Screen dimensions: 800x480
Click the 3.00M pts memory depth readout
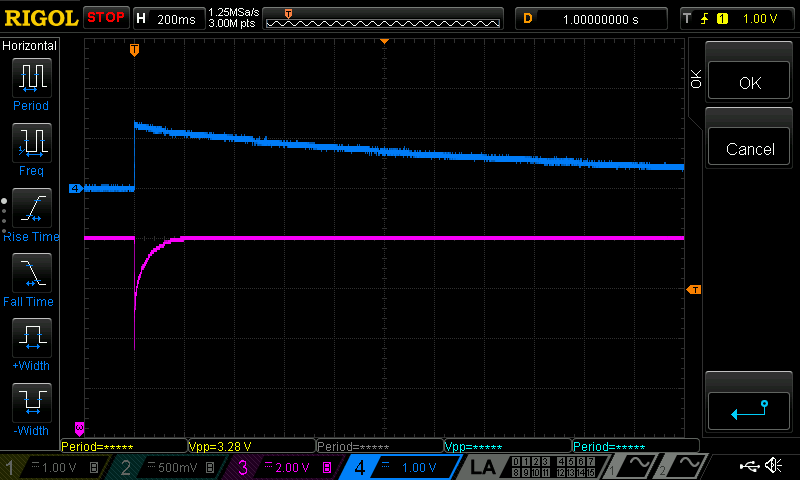point(232,23)
